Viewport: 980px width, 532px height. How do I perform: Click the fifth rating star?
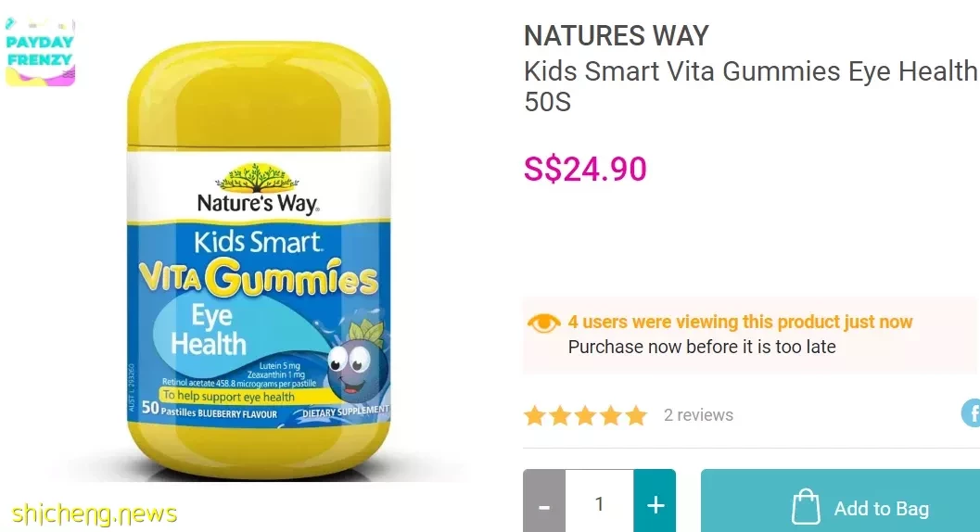pos(636,415)
